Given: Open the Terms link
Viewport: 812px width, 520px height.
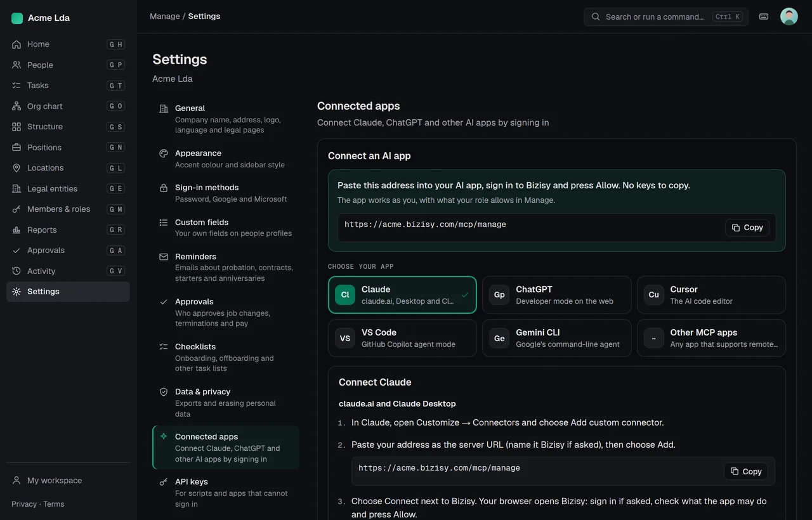Looking at the screenshot, I should pyautogui.click(x=54, y=504).
